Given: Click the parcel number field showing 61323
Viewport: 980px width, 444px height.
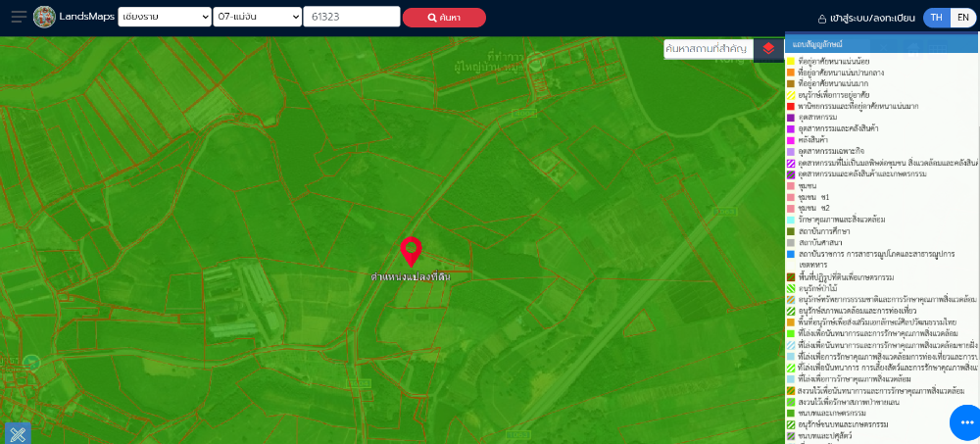Looking at the screenshot, I should pyautogui.click(x=351, y=17).
